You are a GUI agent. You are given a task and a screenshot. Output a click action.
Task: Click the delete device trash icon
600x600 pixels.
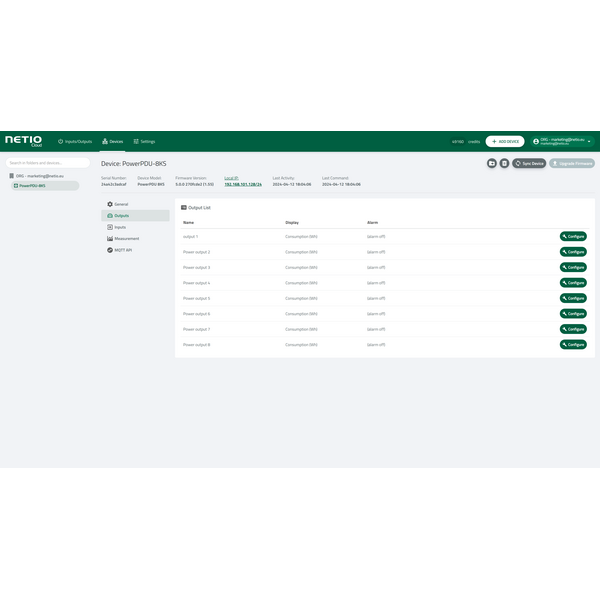tap(504, 163)
